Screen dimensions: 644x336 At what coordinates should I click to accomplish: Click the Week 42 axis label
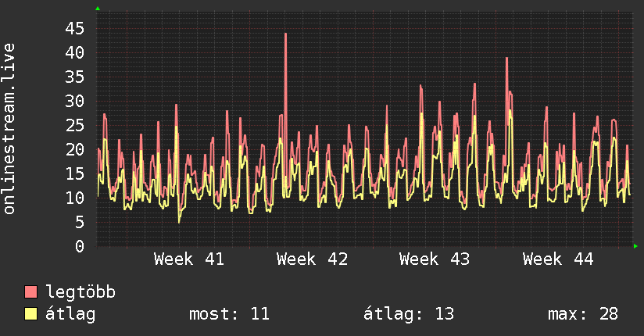312,259
